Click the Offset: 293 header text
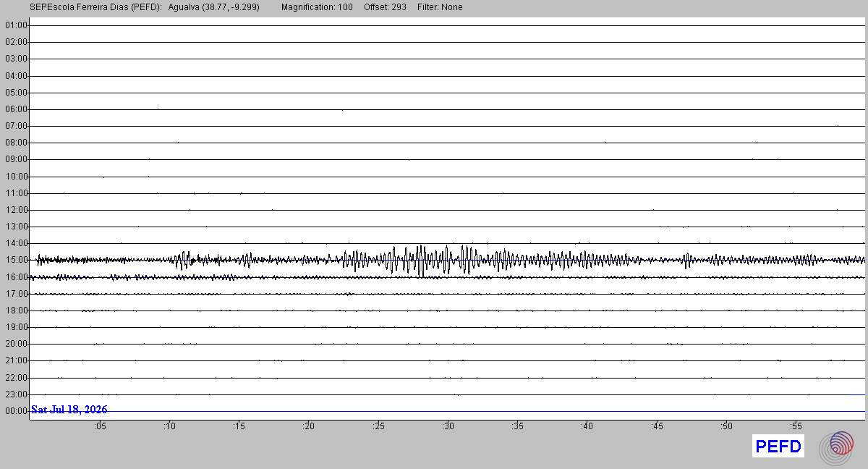The width and height of the screenshot is (868, 469). (386, 7)
